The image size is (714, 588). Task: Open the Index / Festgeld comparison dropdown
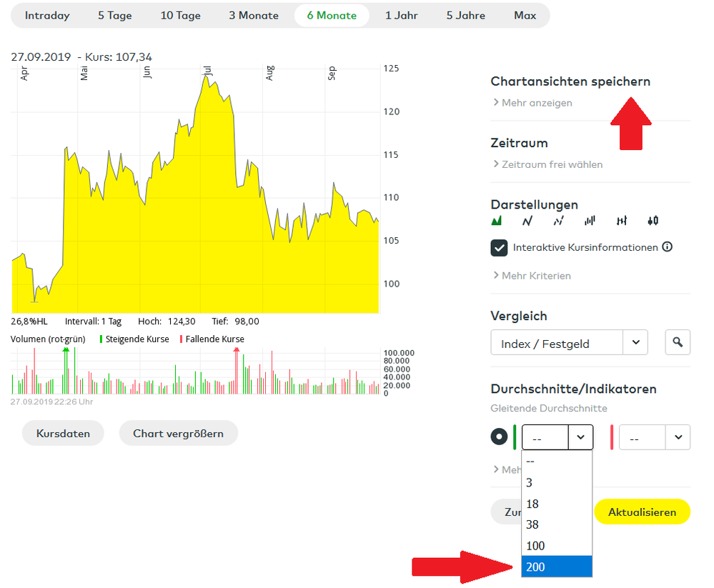click(x=569, y=343)
